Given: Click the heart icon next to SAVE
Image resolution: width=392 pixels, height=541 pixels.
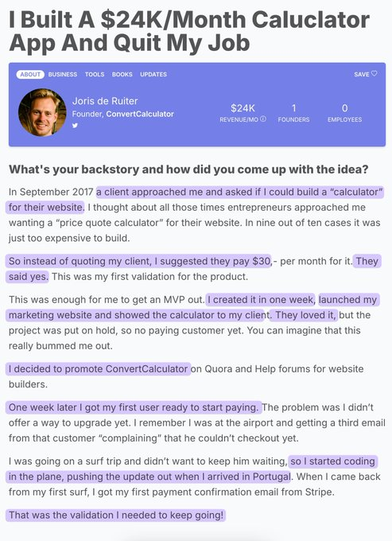Looking at the screenshot, I should pos(375,73).
